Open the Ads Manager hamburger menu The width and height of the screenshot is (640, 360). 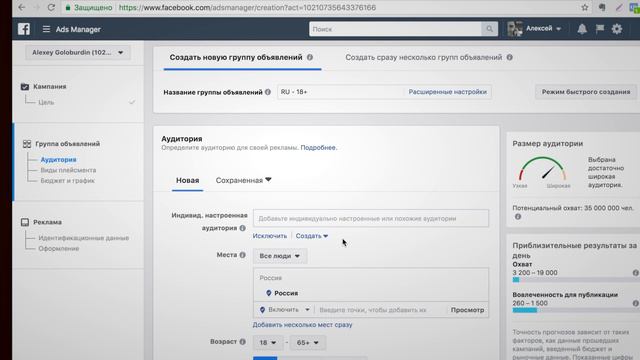click(x=46, y=29)
